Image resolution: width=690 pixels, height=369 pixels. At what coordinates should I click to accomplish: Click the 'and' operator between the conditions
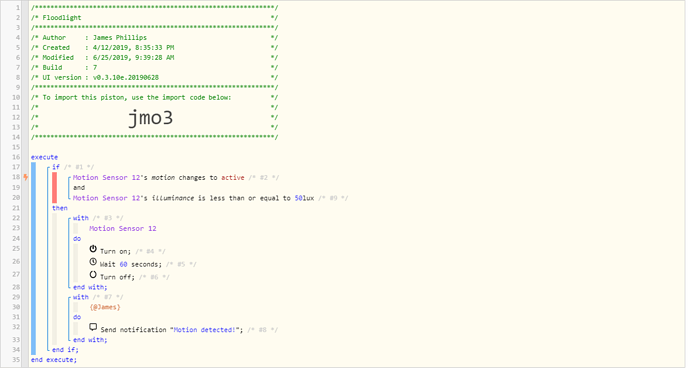click(79, 188)
